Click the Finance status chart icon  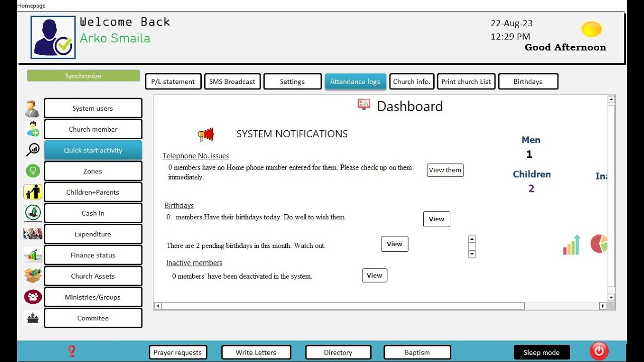33,255
